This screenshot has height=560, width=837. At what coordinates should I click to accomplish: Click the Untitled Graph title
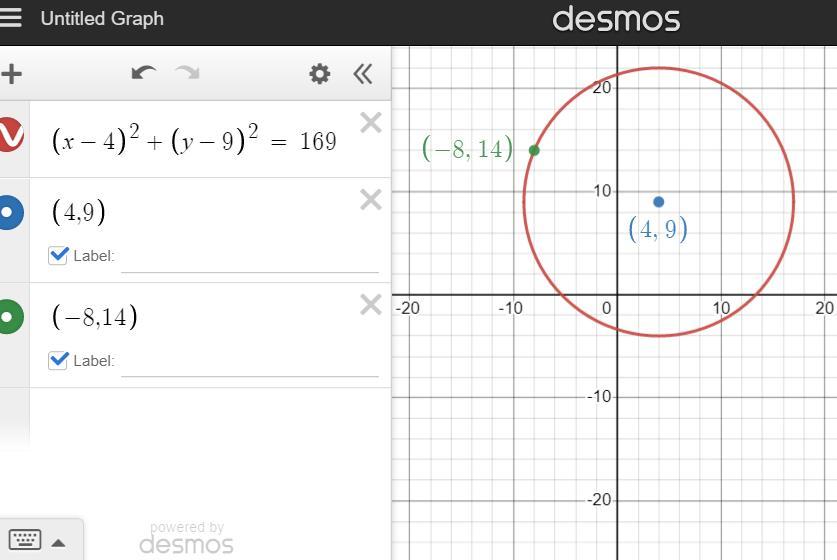tap(102, 19)
